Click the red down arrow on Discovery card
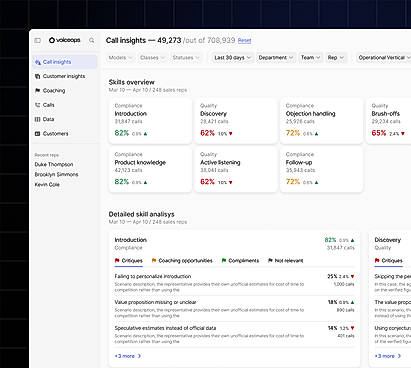Screen dimensions: 411x368 [x=231, y=134]
